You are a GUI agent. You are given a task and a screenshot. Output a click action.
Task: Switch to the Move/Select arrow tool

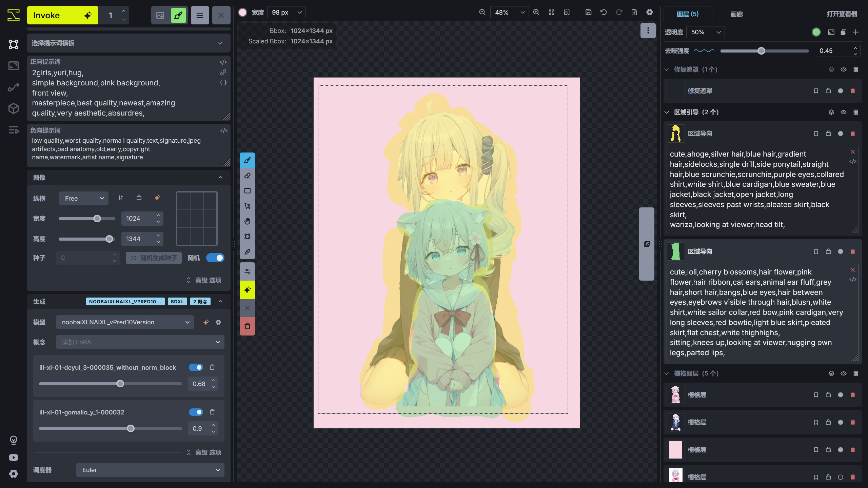click(x=247, y=206)
